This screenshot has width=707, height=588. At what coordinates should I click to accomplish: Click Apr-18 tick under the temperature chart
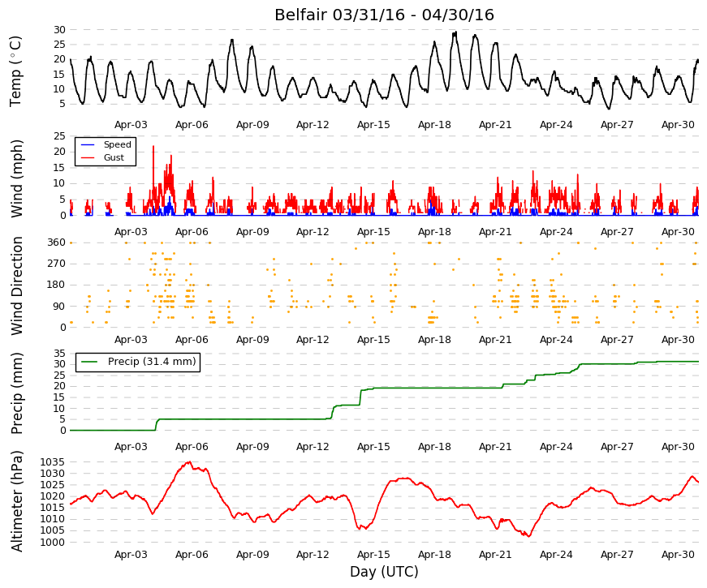[434, 125]
